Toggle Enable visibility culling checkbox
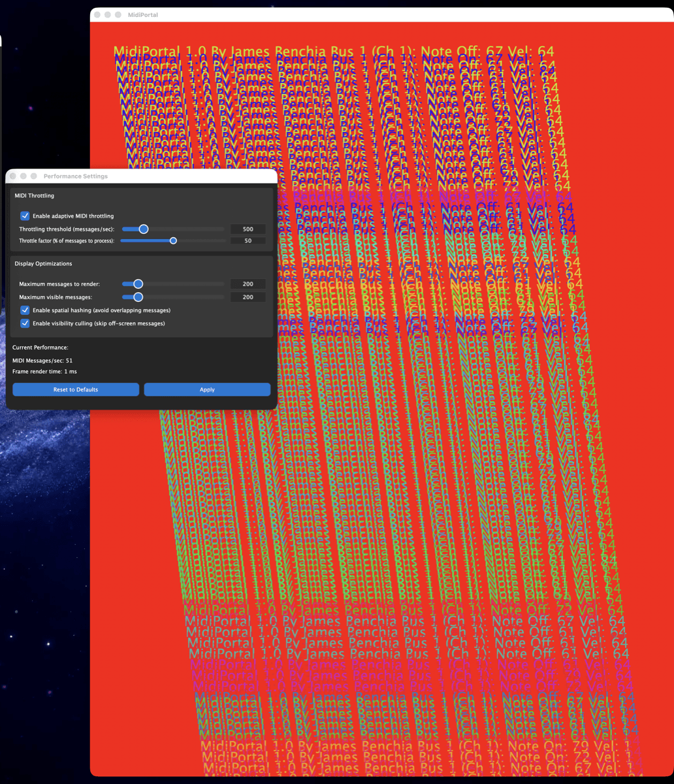 coord(25,323)
